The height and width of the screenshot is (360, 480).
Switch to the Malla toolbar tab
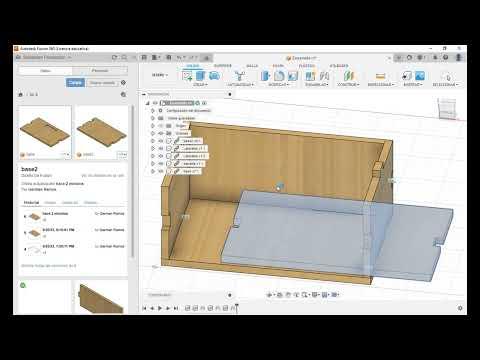pos(252,66)
